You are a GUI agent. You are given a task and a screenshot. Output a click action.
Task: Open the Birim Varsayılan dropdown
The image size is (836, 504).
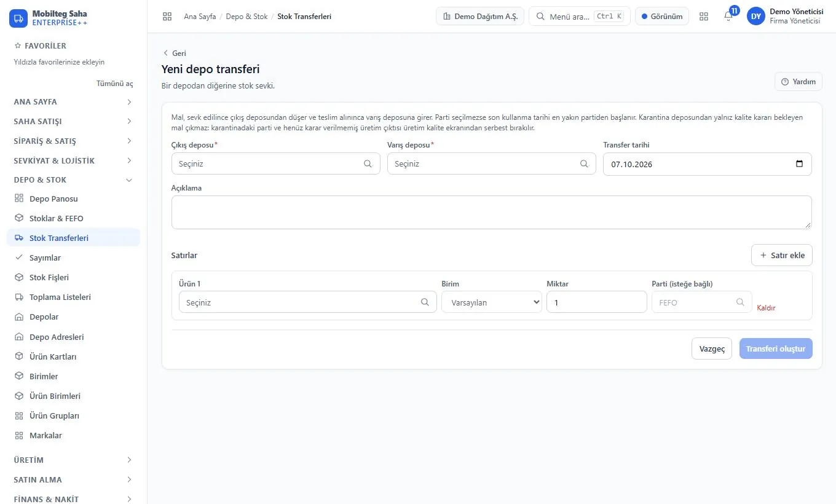pyautogui.click(x=492, y=302)
